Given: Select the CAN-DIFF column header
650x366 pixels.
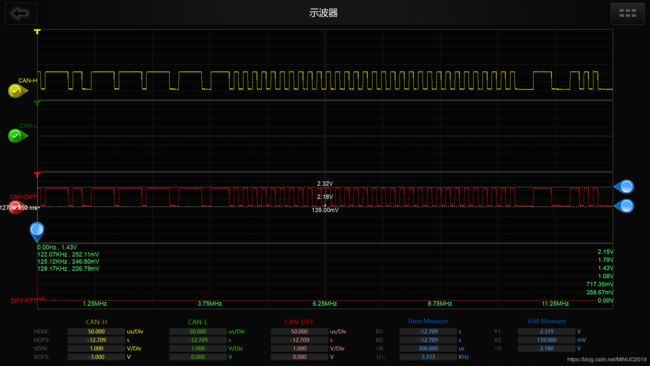Looking at the screenshot, I should click(x=299, y=322).
